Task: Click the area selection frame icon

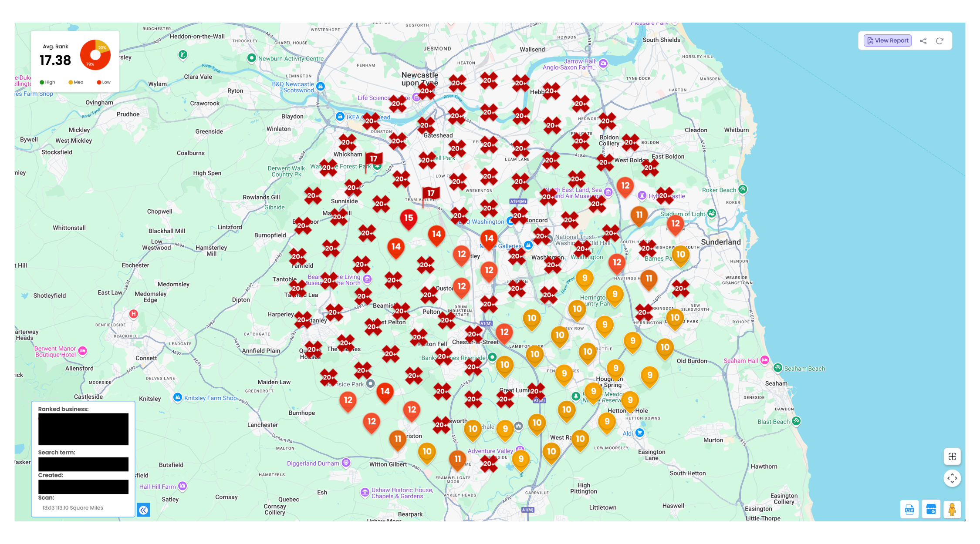Action: point(952,457)
